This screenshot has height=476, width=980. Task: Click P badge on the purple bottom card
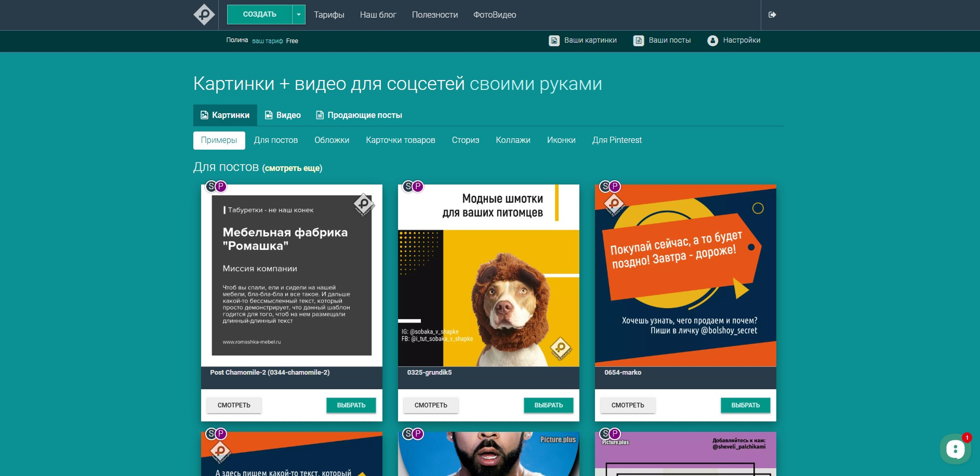coord(615,433)
